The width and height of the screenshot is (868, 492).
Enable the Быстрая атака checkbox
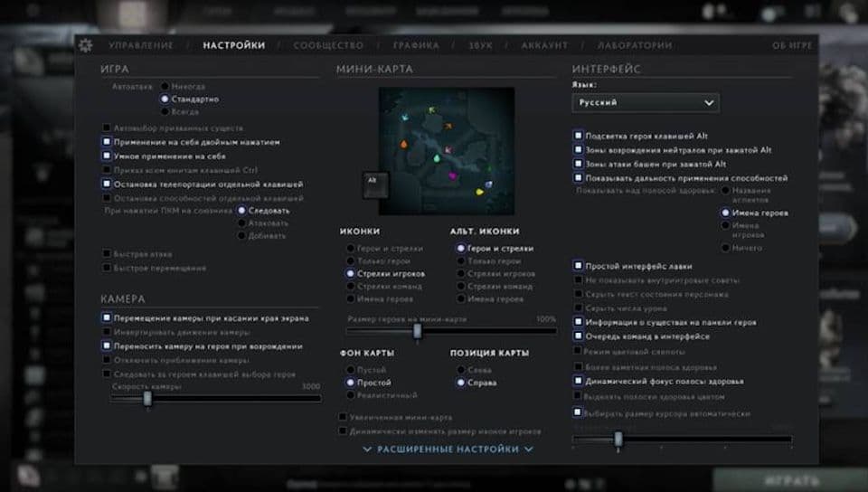(x=107, y=254)
